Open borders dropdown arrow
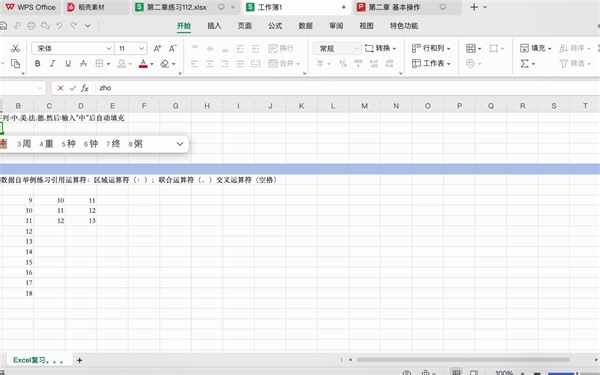 coord(108,64)
